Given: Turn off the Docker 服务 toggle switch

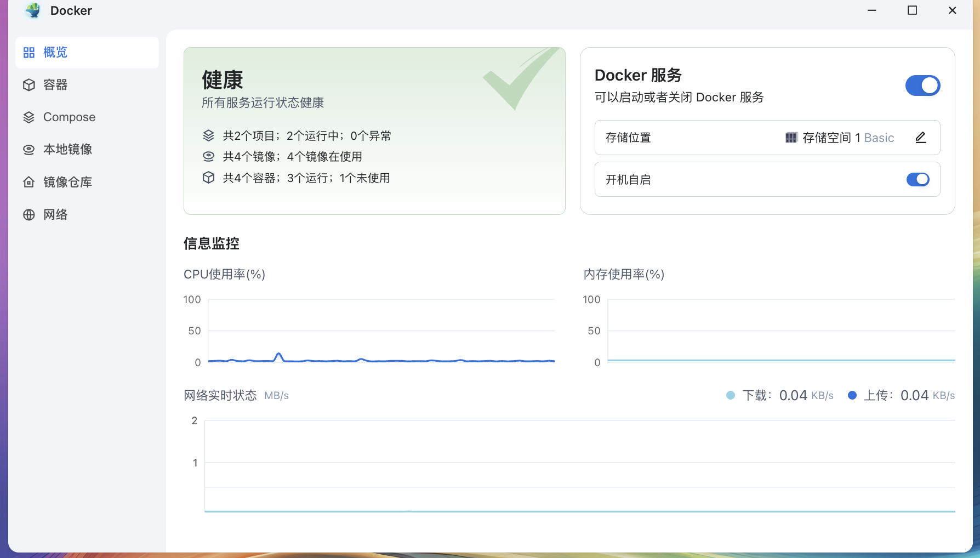Looking at the screenshot, I should 922,86.
